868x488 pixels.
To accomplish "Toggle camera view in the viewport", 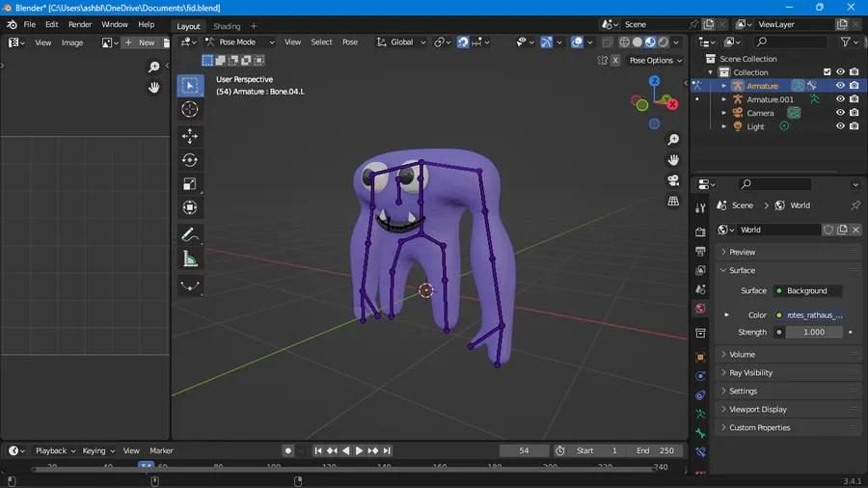I will pyautogui.click(x=673, y=180).
